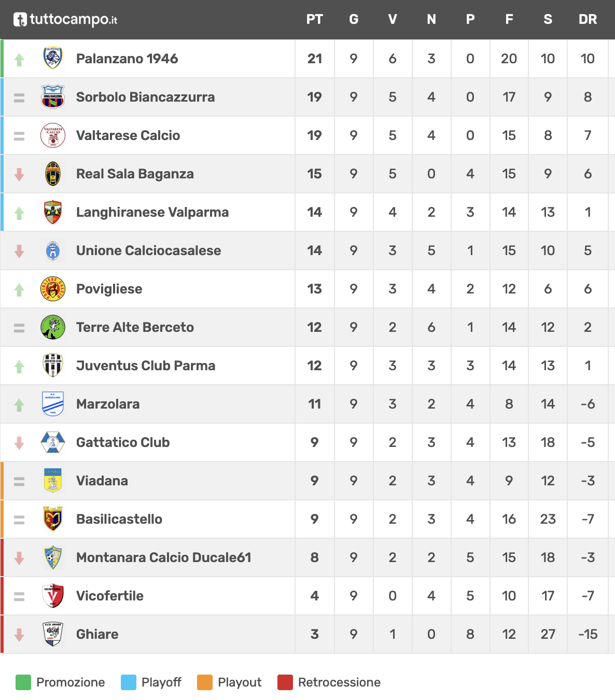Click the Viadana points cell showing 9

(x=315, y=481)
